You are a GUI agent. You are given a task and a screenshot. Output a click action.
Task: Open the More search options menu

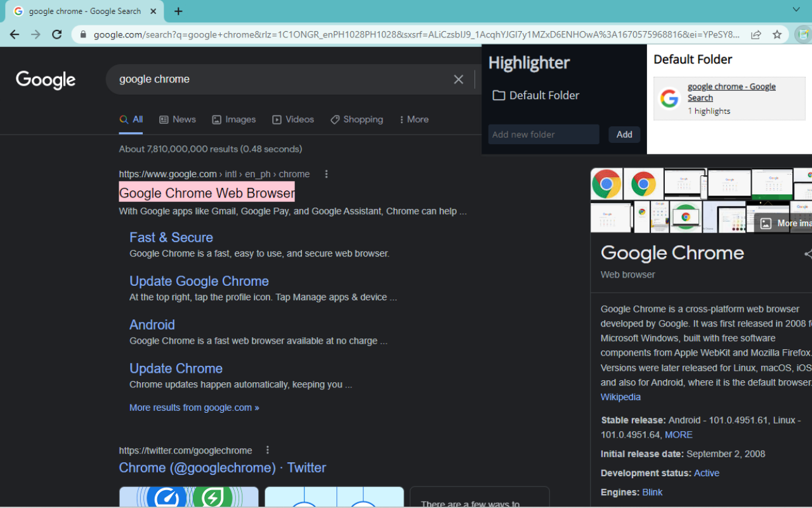[x=414, y=119]
